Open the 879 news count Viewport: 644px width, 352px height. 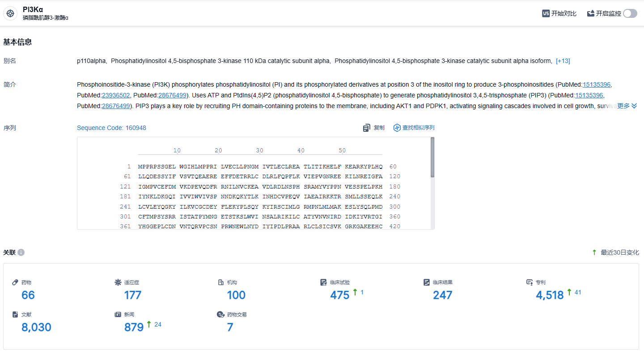coord(134,327)
